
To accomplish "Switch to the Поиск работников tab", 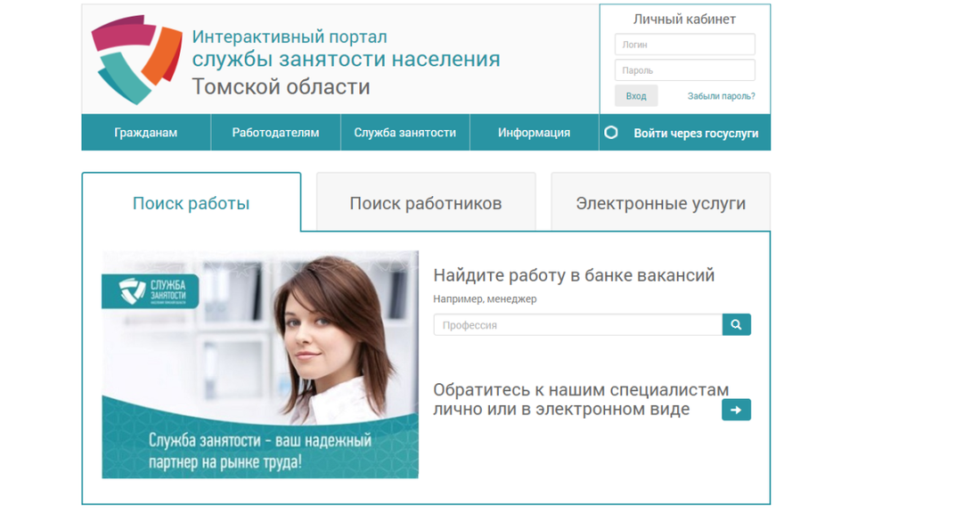I will 426,201.
